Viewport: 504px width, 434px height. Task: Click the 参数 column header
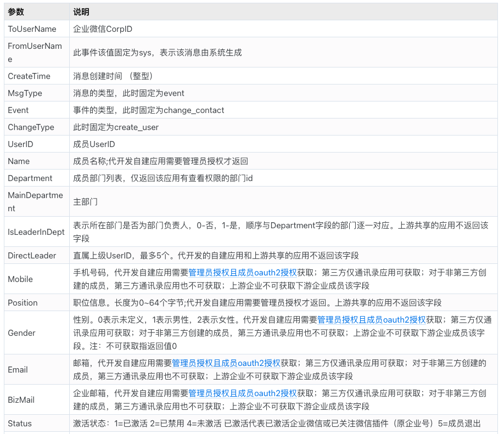(37, 12)
